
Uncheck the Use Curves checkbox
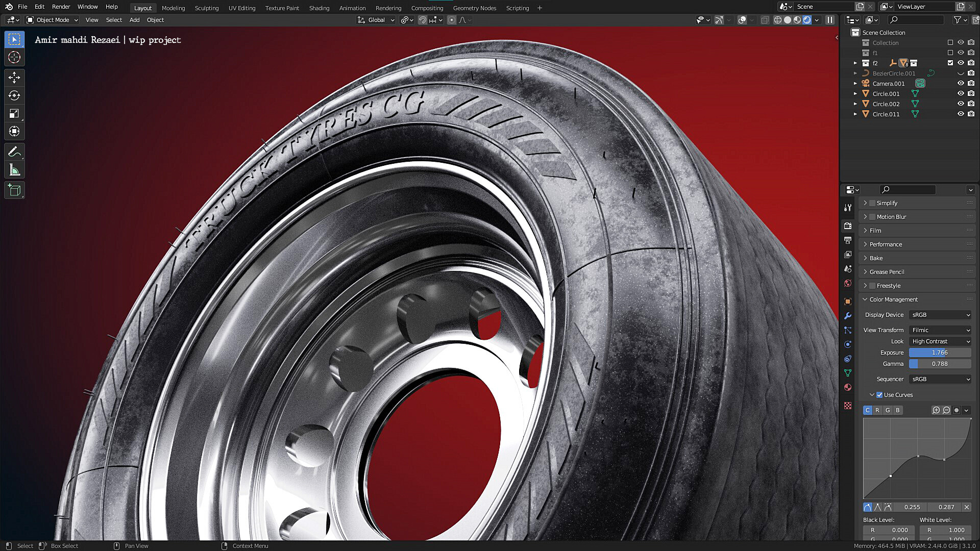[x=879, y=394]
